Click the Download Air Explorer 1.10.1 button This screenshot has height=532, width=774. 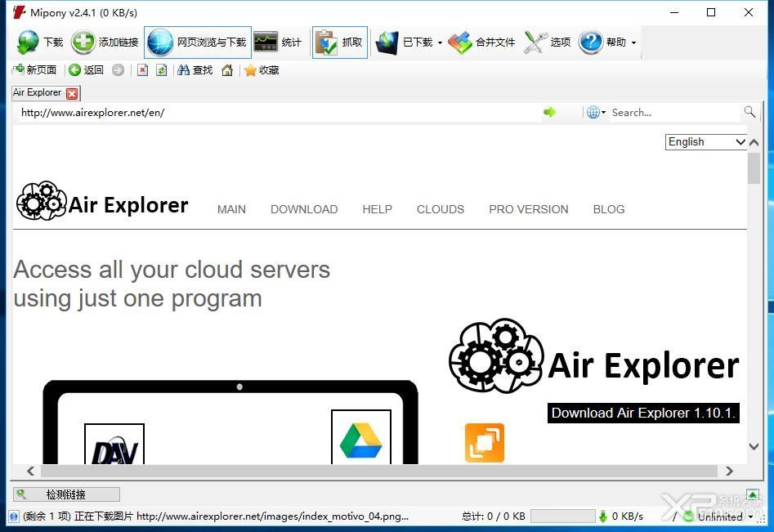click(x=643, y=413)
